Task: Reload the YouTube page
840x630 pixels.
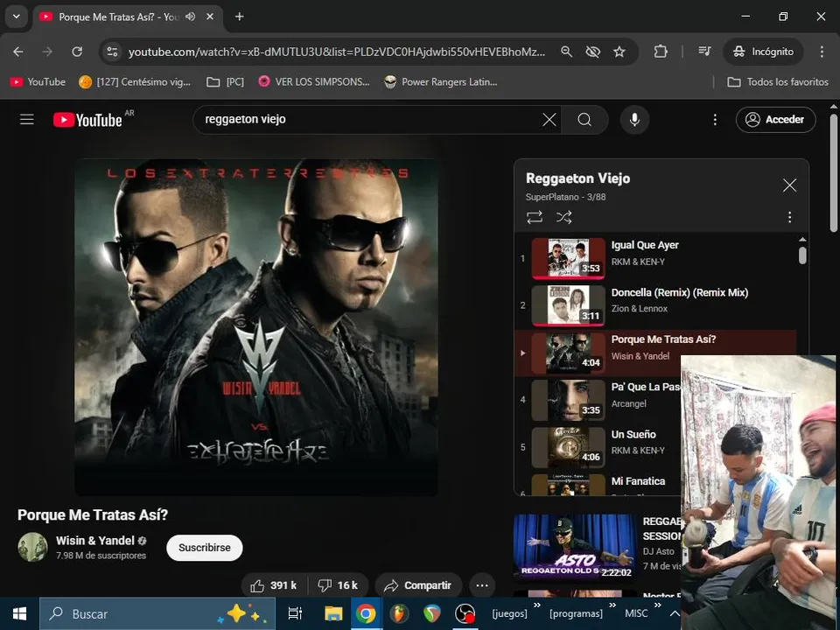Action: [x=77, y=52]
